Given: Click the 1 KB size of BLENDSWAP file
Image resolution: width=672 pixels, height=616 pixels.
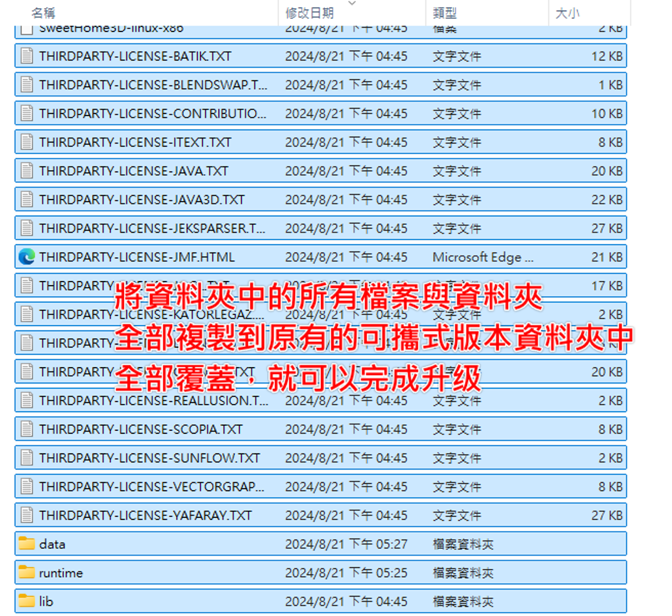Looking at the screenshot, I should pyautogui.click(x=610, y=84).
